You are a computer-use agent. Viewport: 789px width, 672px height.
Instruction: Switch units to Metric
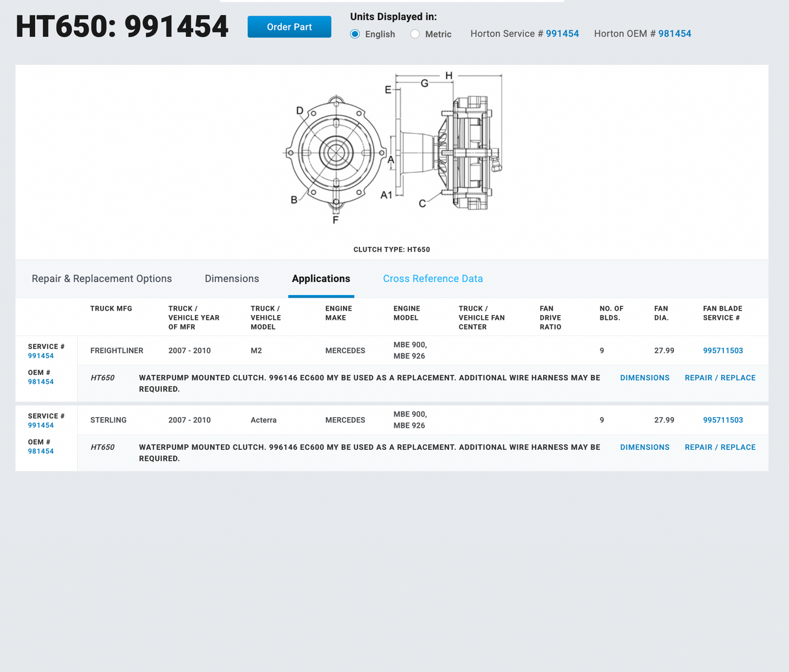click(415, 34)
